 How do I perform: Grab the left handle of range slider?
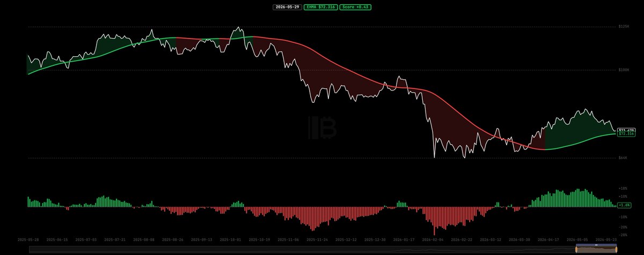[x=576, y=249]
